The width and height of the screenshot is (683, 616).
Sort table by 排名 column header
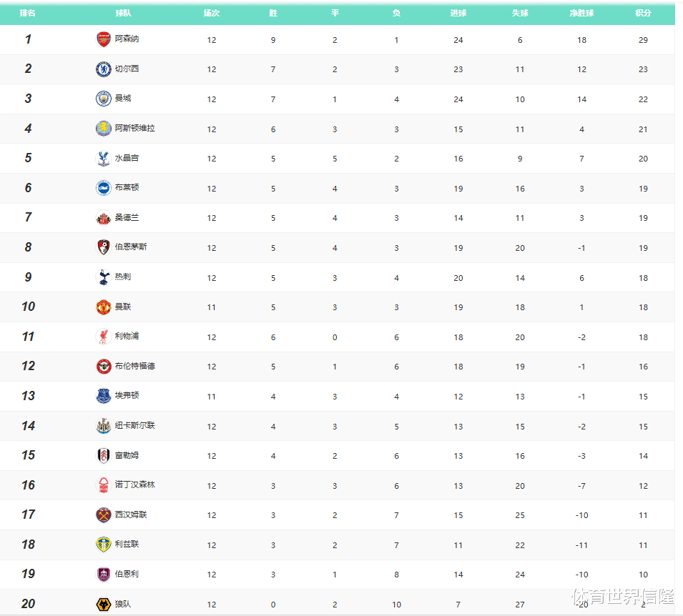point(28,13)
